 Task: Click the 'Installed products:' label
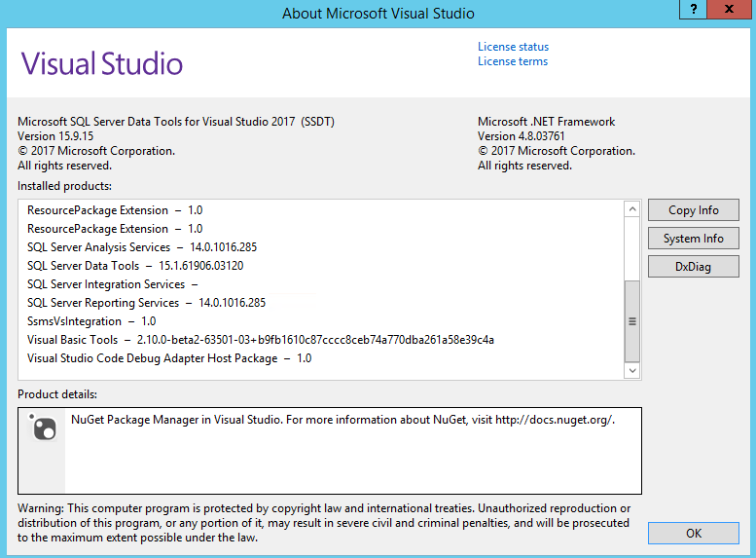[64, 186]
